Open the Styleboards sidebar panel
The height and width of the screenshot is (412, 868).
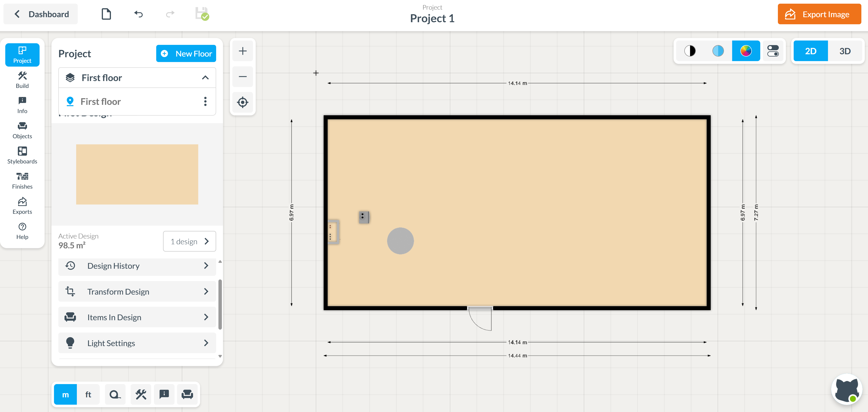[x=22, y=155]
